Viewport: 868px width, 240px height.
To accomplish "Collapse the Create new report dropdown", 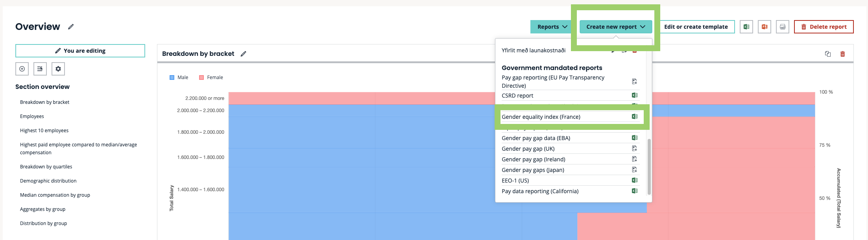I will 615,27.
